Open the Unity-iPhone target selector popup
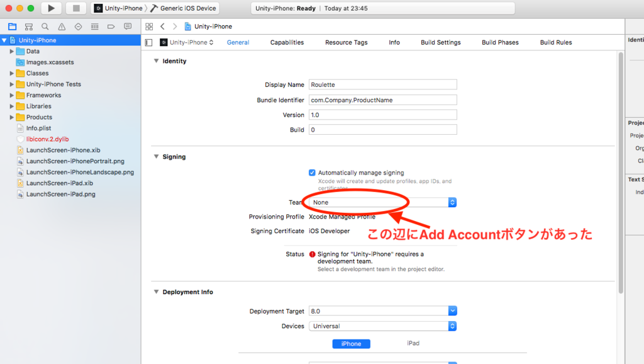Image resolution: width=644 pixels, height=364 pixels. pyautogui.click(x=187, y=42)
